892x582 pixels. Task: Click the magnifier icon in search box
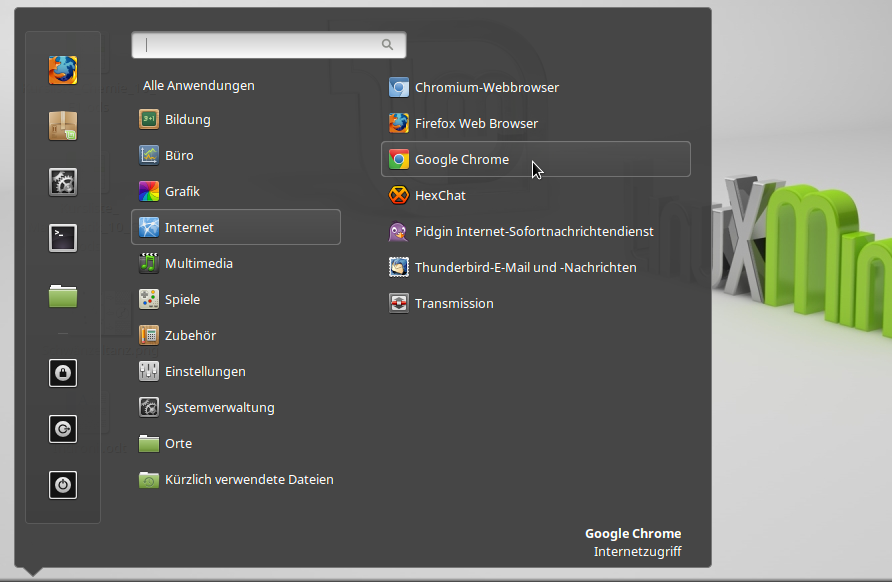point(387,44)
